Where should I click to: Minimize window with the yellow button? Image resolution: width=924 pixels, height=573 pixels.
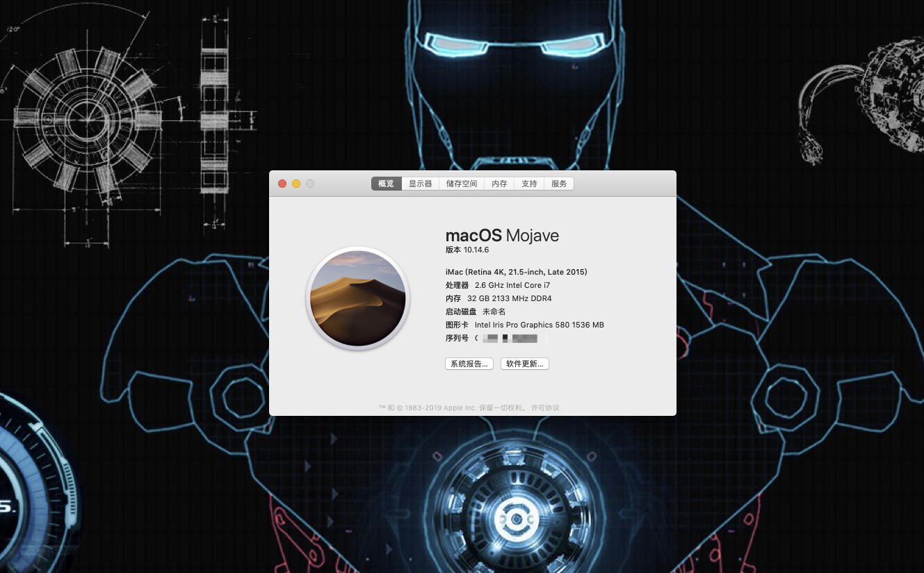tap(296, 184)
